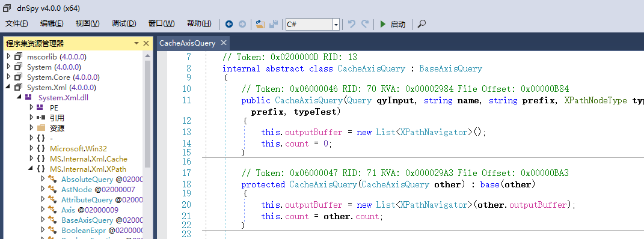
Task: Collapse the MS.Internal.Xml.XPath namespace
Action: pyautogui.click(x=31, y=169)
